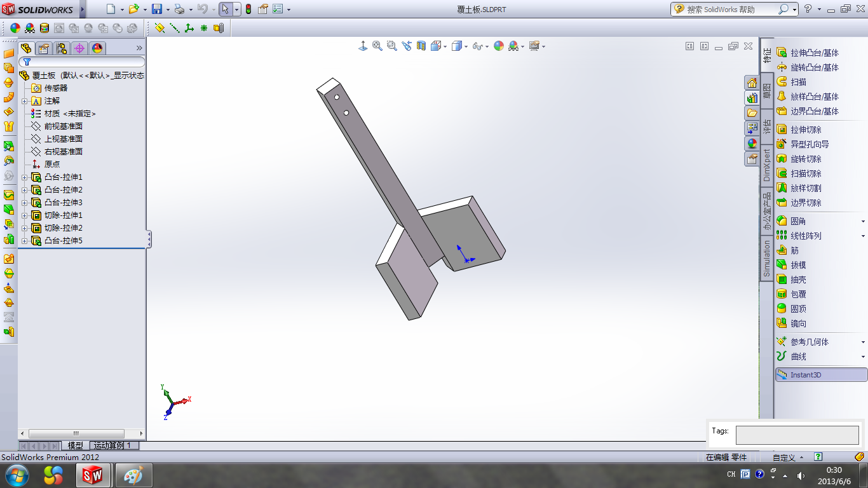This screenshot has height=488, width=868.
Task: Click the 异型孔向导 hole wizard command
Action: coord(803,144)
